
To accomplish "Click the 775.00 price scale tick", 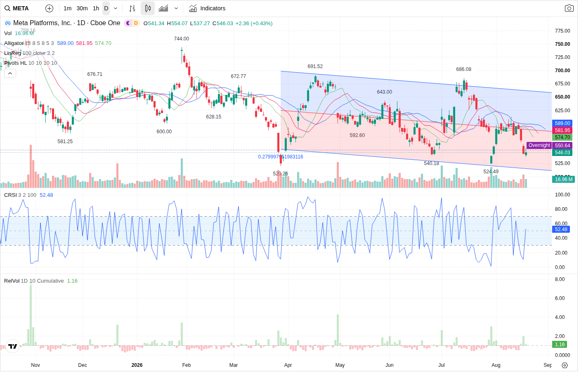I will [562, 31].
